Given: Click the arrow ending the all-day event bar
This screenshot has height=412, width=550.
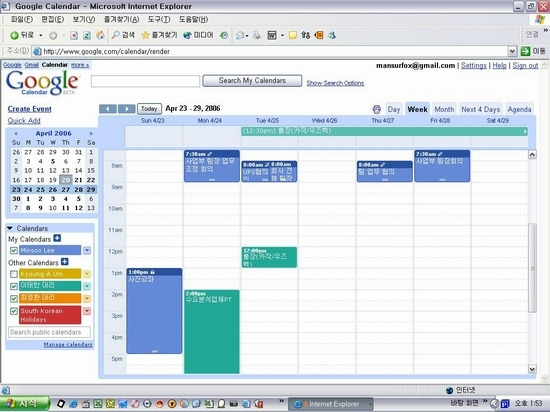Looking at the screenshot, I should 525,131.
